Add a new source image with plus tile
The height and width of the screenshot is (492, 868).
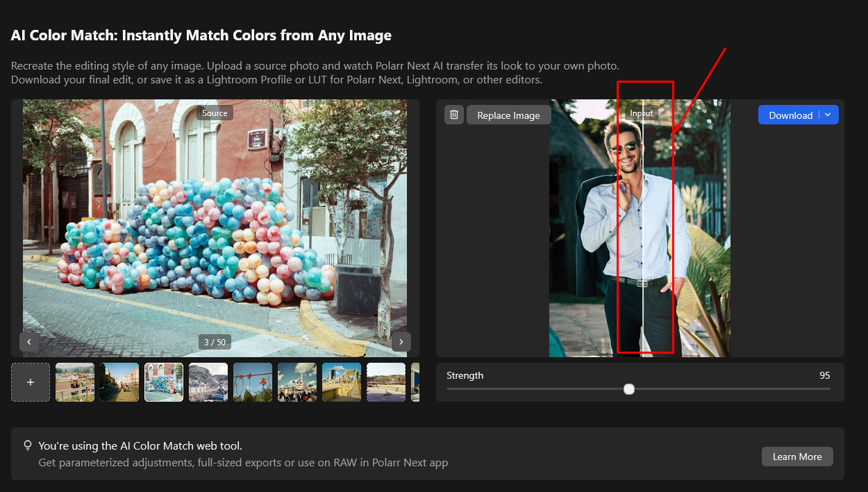click(x=31, y=382)
